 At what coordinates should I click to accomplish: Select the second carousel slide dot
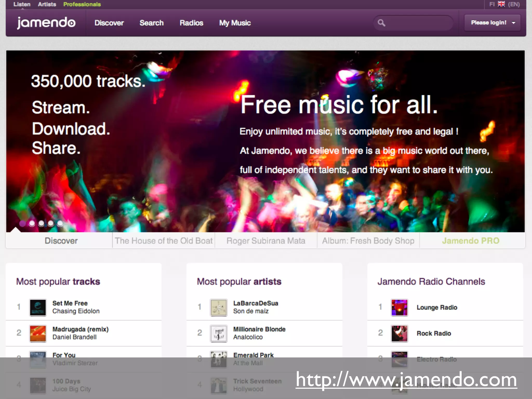(32, 223)
